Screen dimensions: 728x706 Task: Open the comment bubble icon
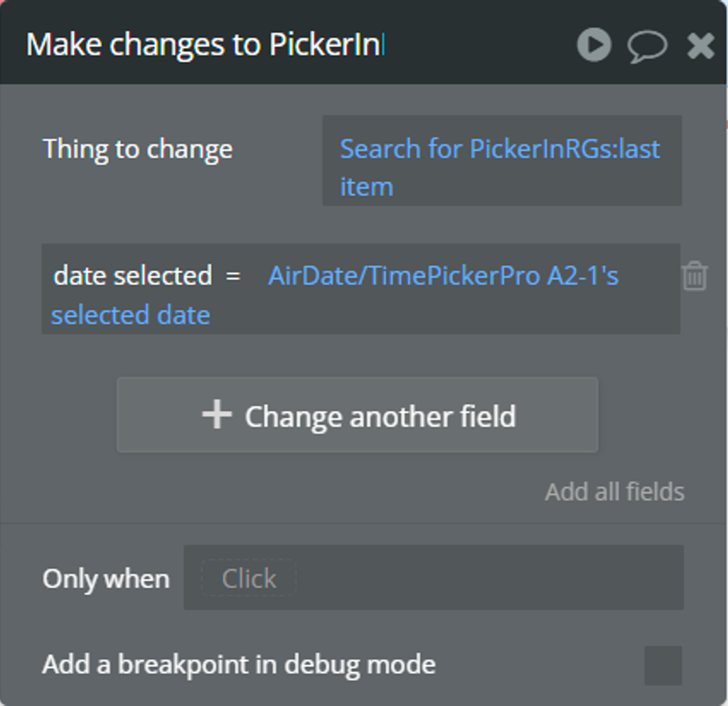tap(647, 46)
